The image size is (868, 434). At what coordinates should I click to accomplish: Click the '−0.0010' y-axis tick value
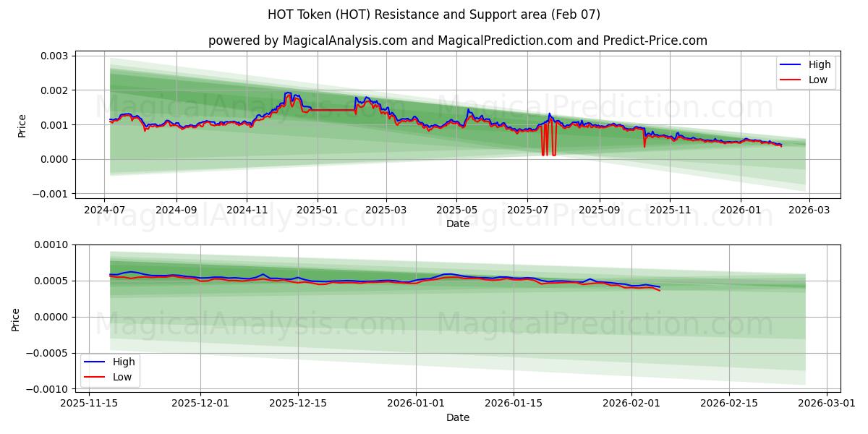pyautogui.click(x=48, y=389)
